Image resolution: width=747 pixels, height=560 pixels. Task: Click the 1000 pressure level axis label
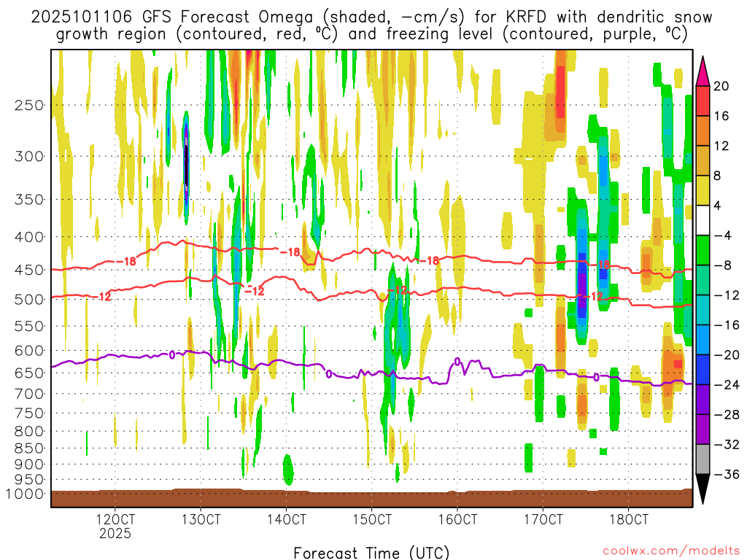pyautogui.click(x=26, y=494)
